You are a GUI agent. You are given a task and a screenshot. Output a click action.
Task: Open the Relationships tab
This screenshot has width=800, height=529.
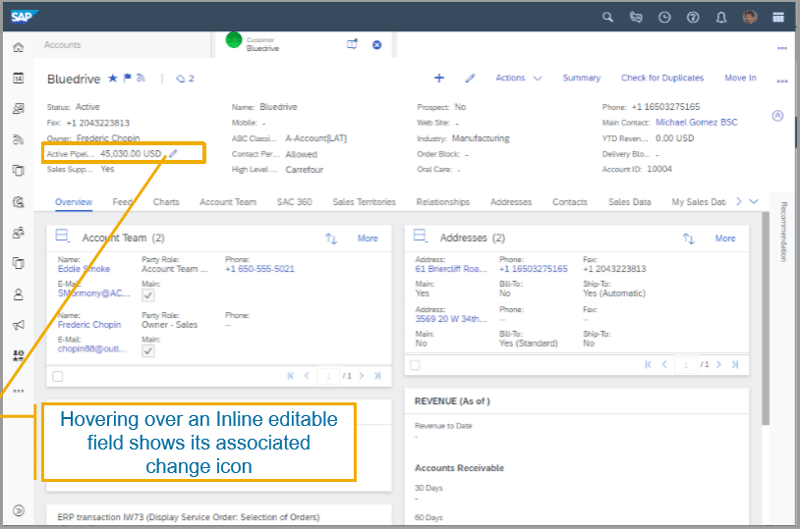click(443, 202)
